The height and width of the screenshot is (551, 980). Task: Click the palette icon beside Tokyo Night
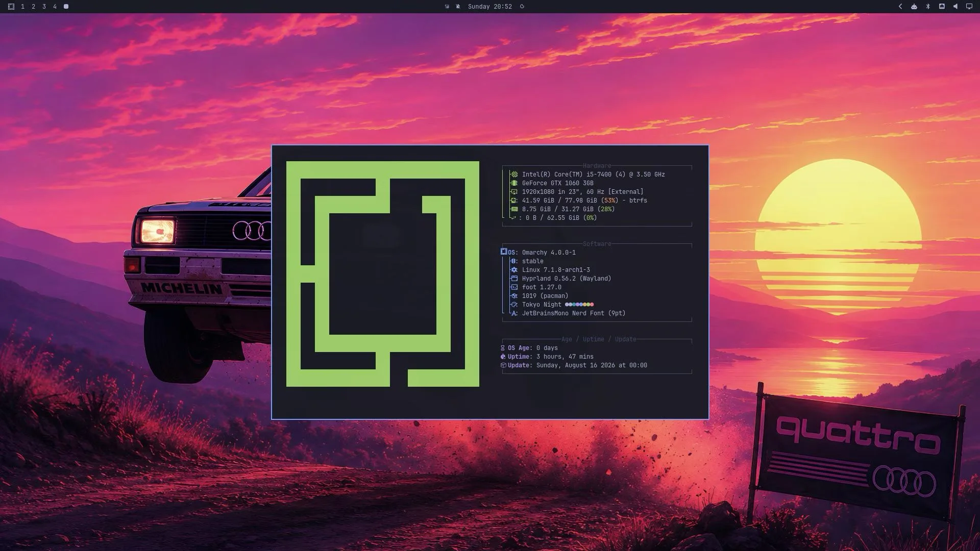coord(514,305)
